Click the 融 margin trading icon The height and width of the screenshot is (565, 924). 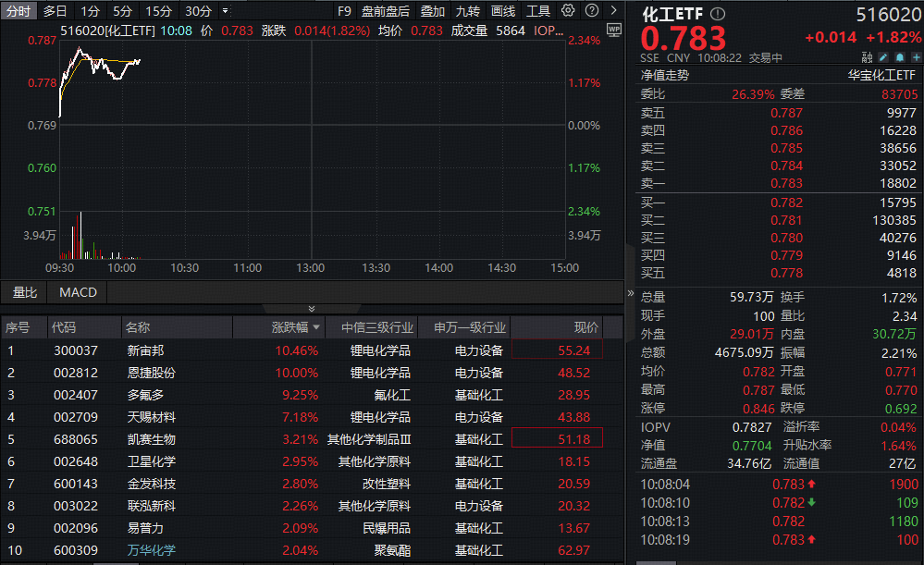865,57
